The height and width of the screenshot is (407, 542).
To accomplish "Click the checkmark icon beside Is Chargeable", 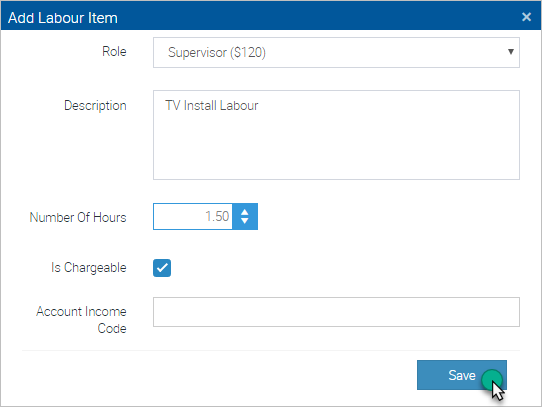I will tap(162, 268).
